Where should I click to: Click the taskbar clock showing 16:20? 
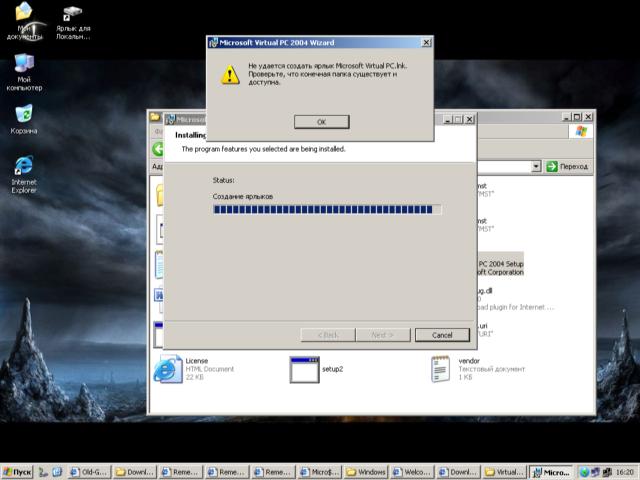click(624, 472)
